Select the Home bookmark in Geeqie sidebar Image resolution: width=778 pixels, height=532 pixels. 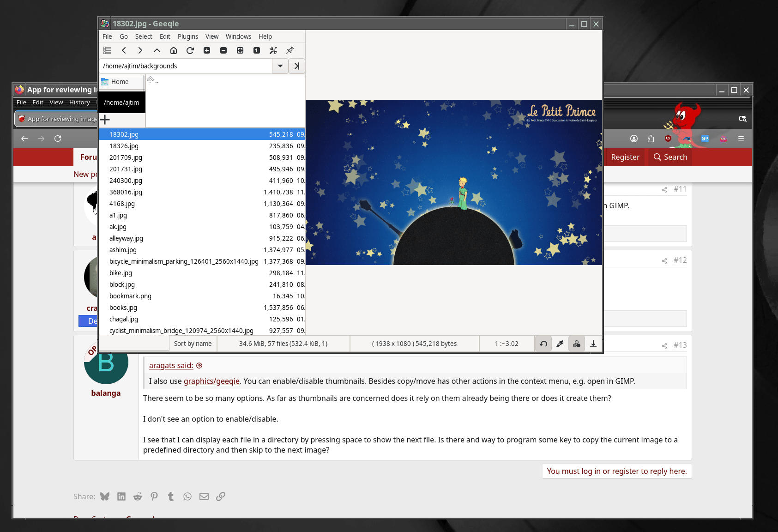[x=122, y=82]
